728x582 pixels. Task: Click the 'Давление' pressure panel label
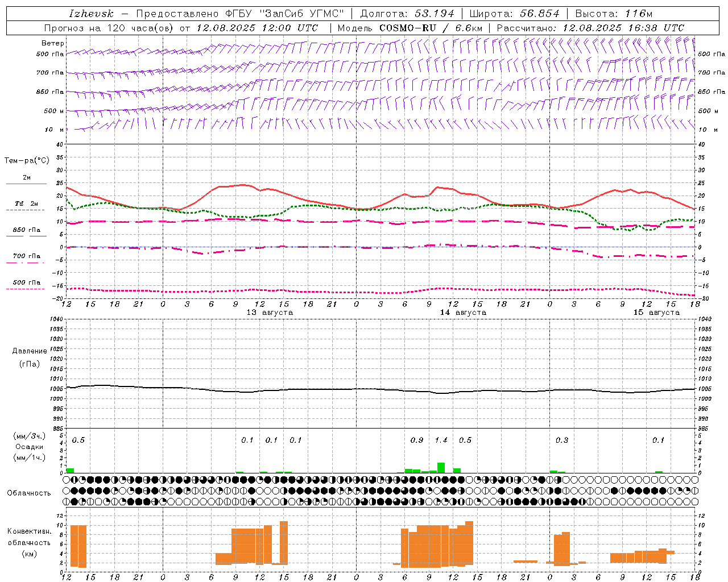point(30,351)
